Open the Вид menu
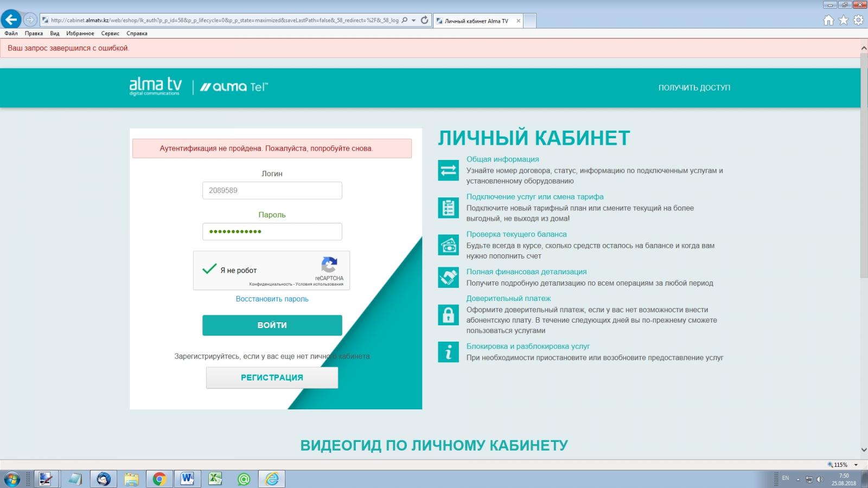 click(55, 33)
